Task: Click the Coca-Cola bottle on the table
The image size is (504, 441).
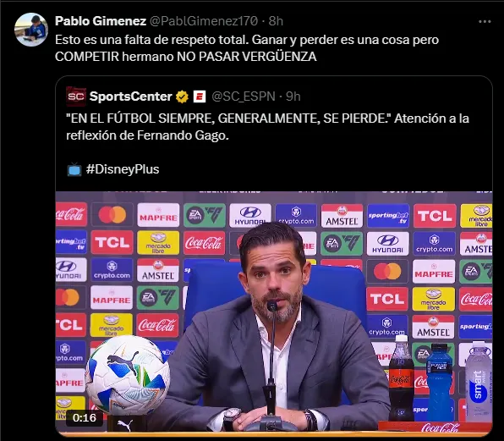Action: [401, 378]
